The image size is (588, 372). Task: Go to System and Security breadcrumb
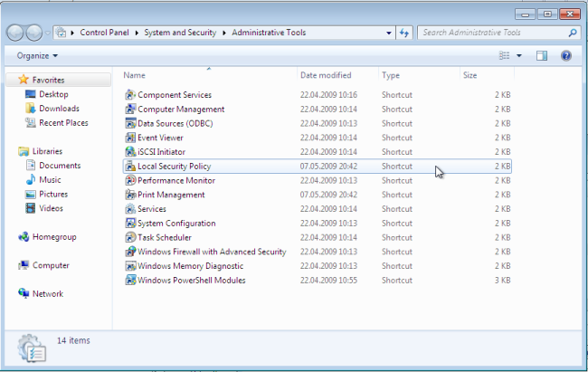(x=180, y=33)
